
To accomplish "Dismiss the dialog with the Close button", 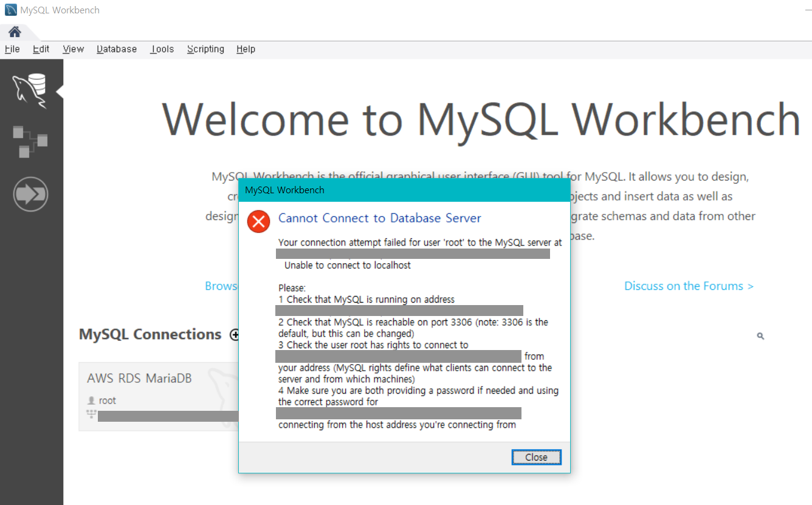I will tap(535, 457).
